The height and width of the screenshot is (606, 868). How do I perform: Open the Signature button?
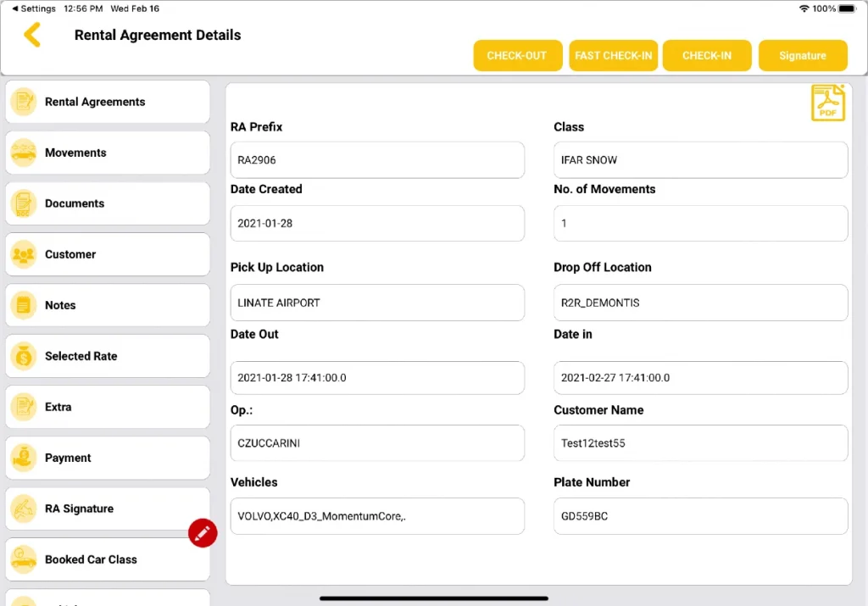pos(803,55)
